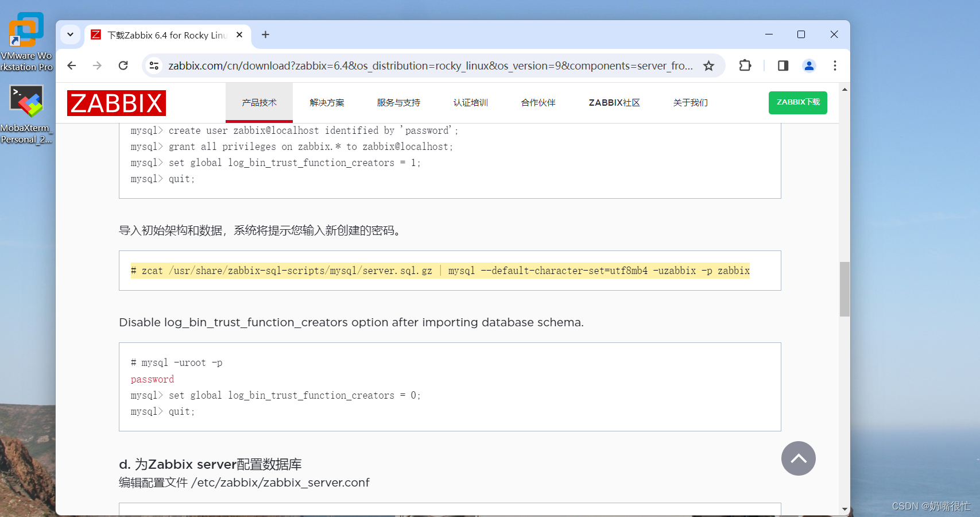Open the Chrome profile avatar menu
Image resolution: width=980 pixels, height=517 pixels.
(x=809, y=65)
